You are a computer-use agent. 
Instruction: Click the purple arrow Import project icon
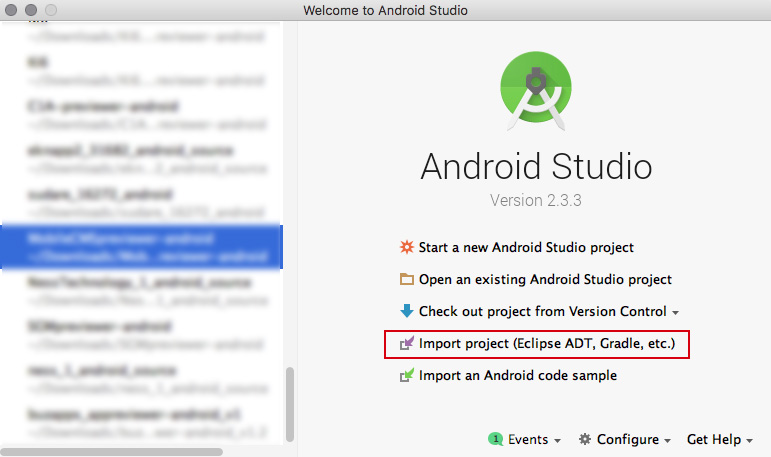pos(406,344)
